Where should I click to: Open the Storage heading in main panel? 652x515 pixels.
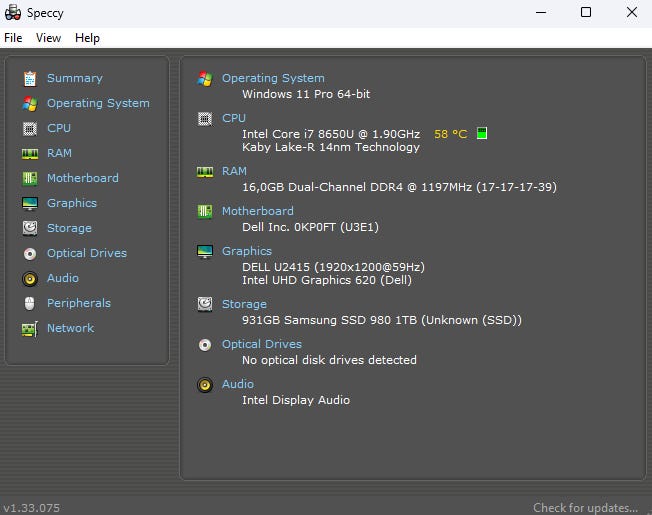tap(244, 304)
